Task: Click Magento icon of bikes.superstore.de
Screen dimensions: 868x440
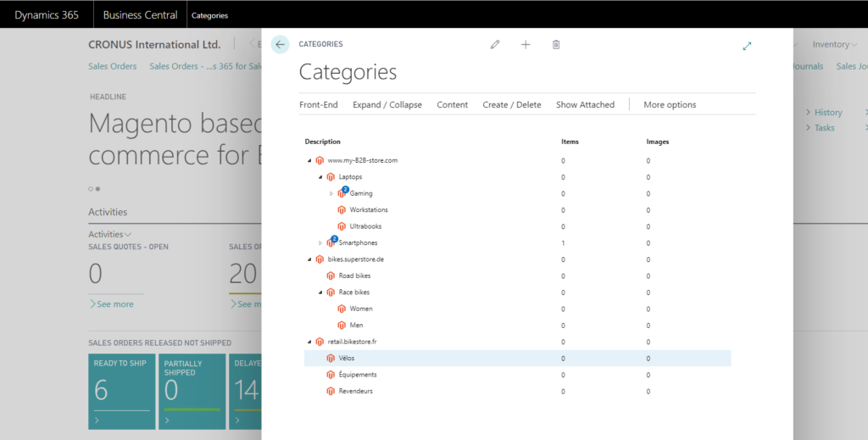Action: coord(320,259)
